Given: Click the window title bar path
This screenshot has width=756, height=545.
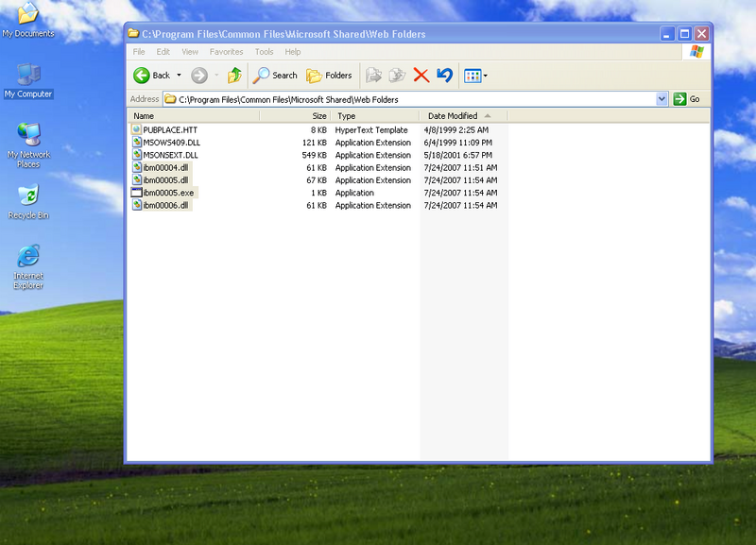Looking at the screenshot, I should point(284,34).
